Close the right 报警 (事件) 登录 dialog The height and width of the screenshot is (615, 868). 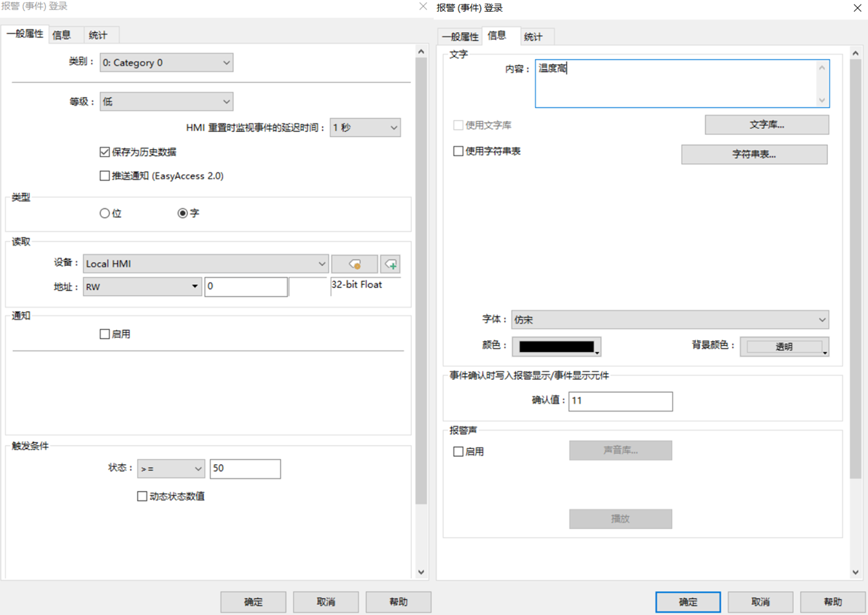point(857,7)
